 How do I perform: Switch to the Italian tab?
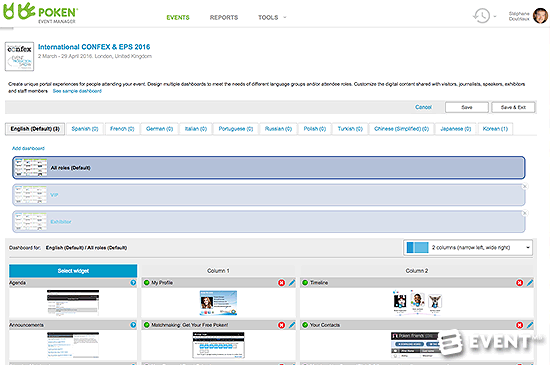tap(196, 129)
